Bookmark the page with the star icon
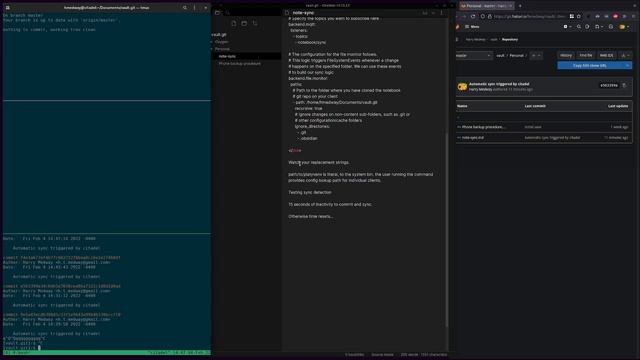 tap(579, 16)
